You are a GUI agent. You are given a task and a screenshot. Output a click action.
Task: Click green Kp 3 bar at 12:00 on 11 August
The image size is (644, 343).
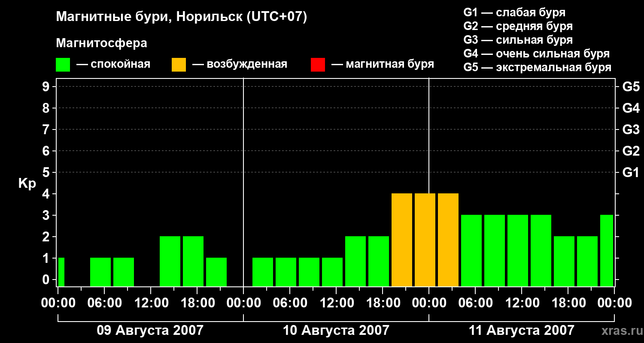point(518,250)
